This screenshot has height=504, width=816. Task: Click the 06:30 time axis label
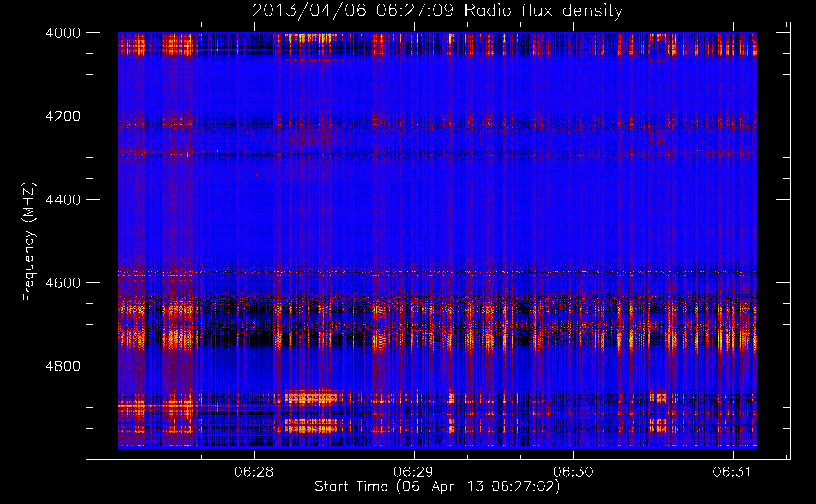573,472
